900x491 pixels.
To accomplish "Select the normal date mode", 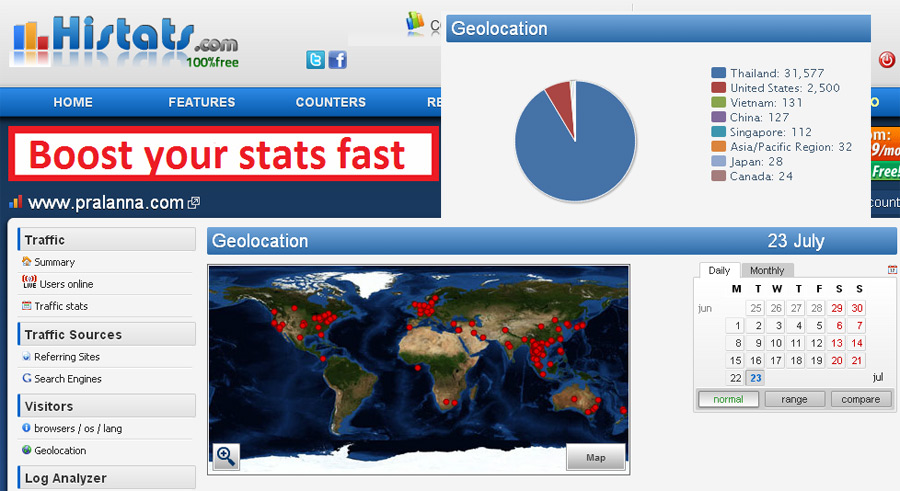I will tap(728, 399).
